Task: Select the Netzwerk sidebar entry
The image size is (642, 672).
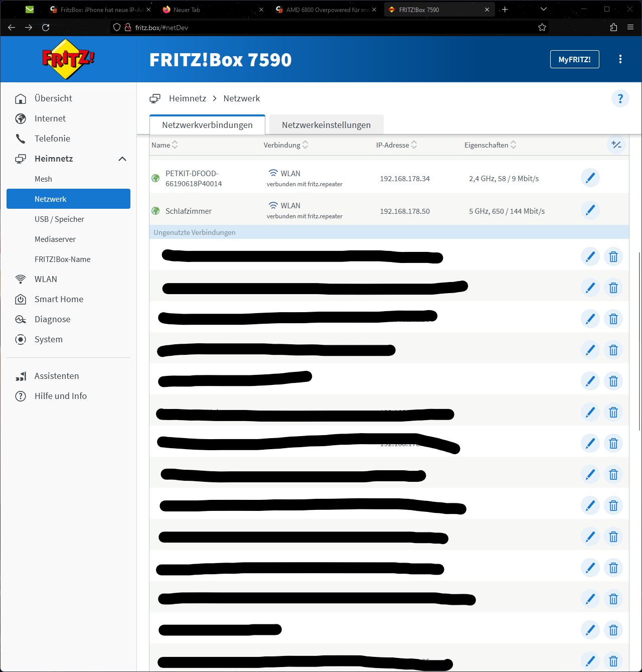Action: click(x=68, y=199)
